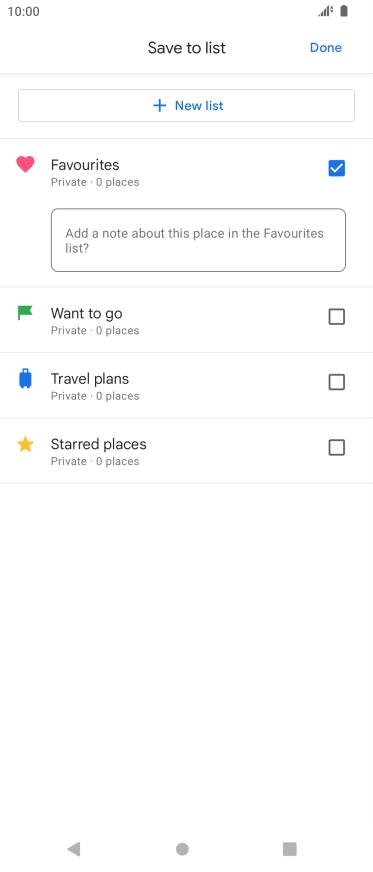Tap the green flag Want to go icon
This screenshot has width=373, height=872.
point(25,313)
